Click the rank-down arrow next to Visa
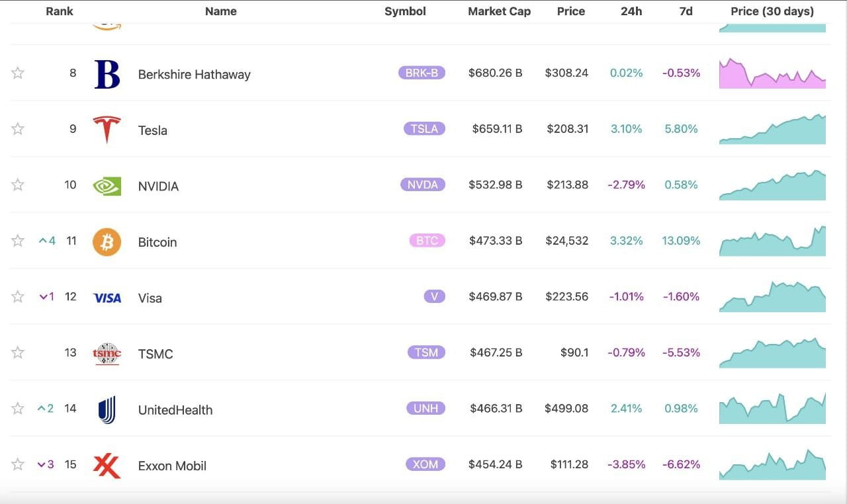847x504 pixels. [46, 296]
